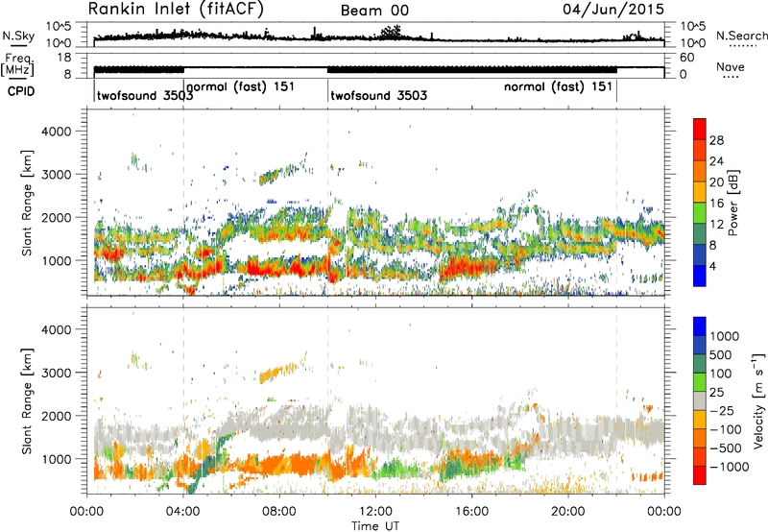The height and width of the screenshot is (532, 768).
Task: Click the 'Time UT' axis title
Action: (x=375, y=526)
